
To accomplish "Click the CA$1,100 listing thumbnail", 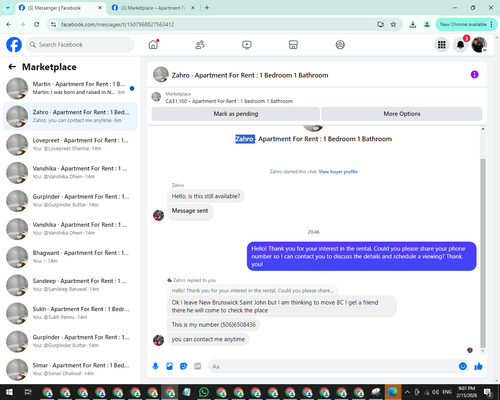I will (x=156, y=97).
